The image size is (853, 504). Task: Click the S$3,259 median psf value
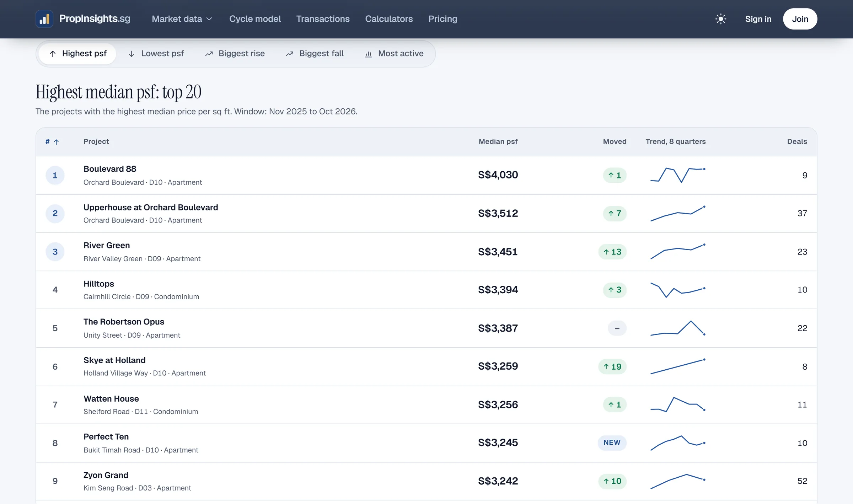(498, 366)
